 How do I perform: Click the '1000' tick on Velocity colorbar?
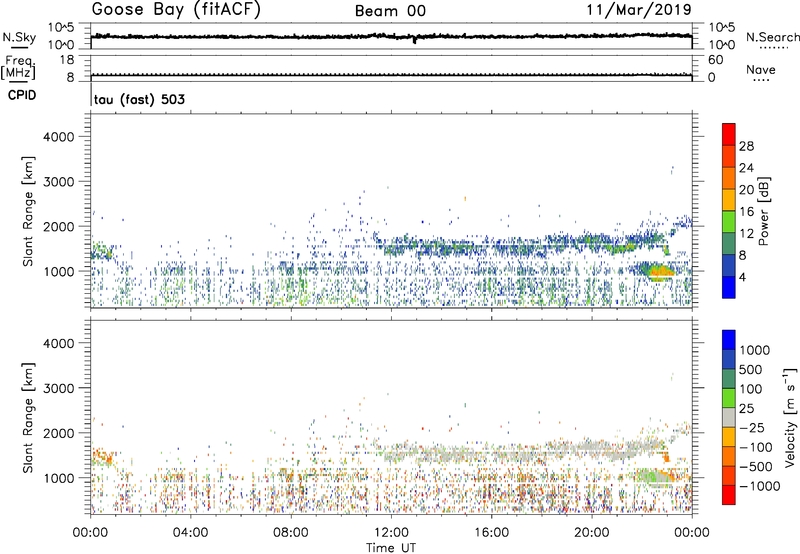coord(754,350)
